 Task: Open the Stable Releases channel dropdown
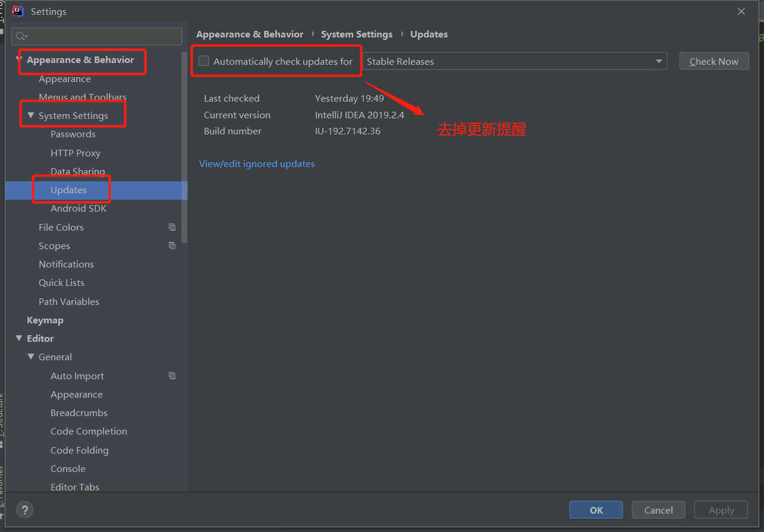pyautogui.click(x=515, y=61)
